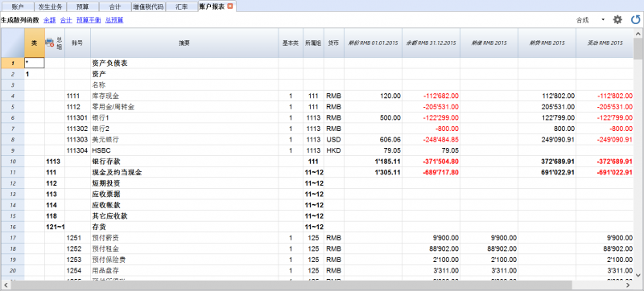Open the 总预算 link

point(114,19)
